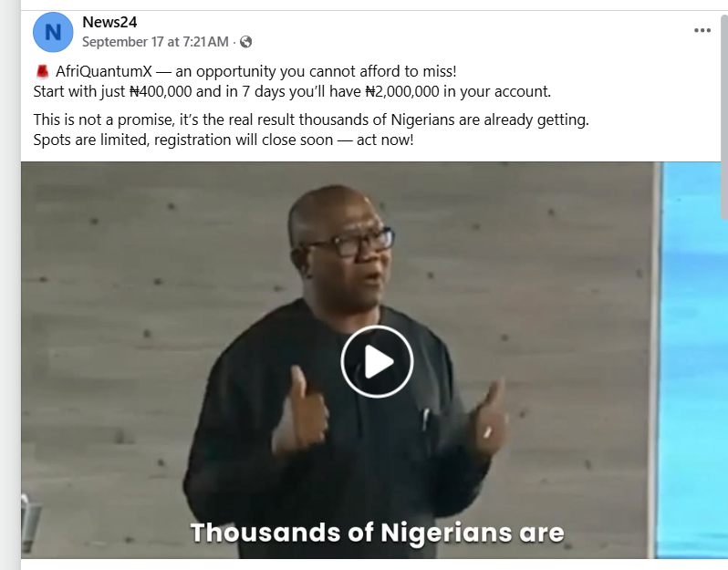Open the News24 profile avatar
Viewport: 728px width, 570px height.
tap(53, 32)
